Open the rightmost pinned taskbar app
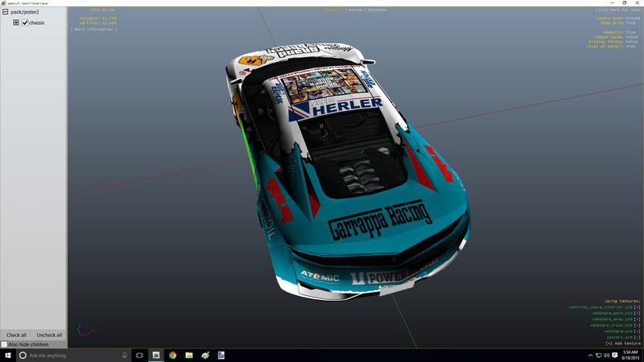Screen dimensions: 644x362 [221, 356]
